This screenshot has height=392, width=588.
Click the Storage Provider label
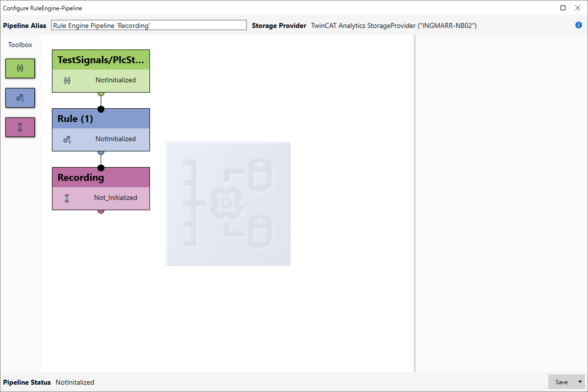(279, 25)
